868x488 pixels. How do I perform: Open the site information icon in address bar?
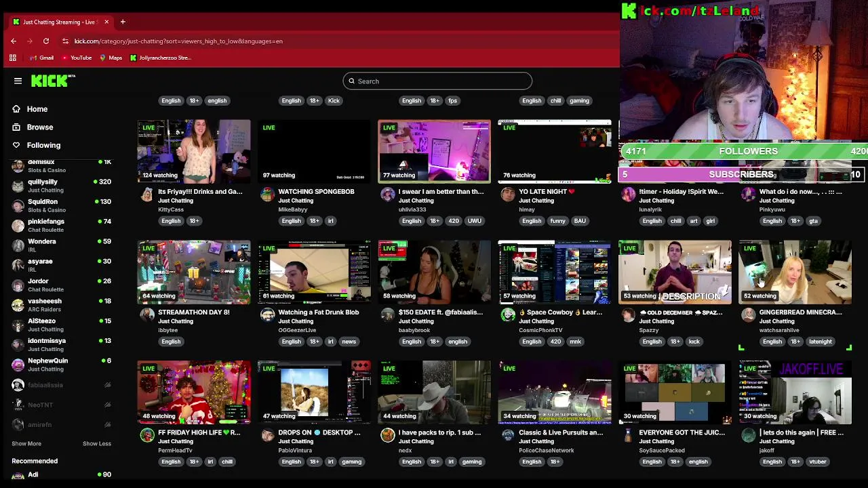[x=65, y=41]
